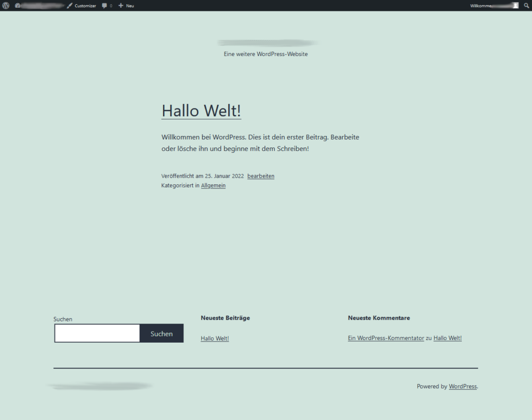The width and height of the screenshot is (532, 420).
Task: Open the Neu admin bar menu
Action: click(126, 5)
